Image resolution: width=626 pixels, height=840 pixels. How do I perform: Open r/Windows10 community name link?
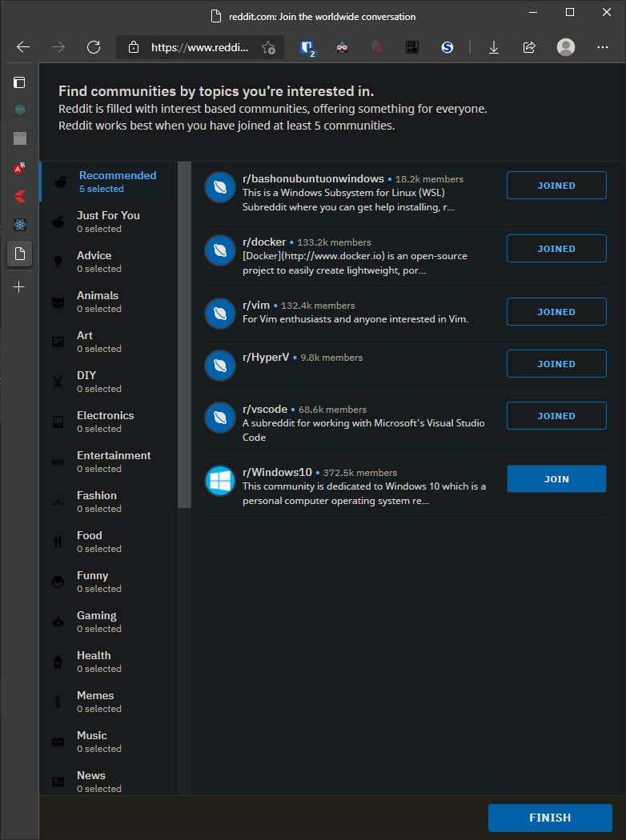[277, 473]
